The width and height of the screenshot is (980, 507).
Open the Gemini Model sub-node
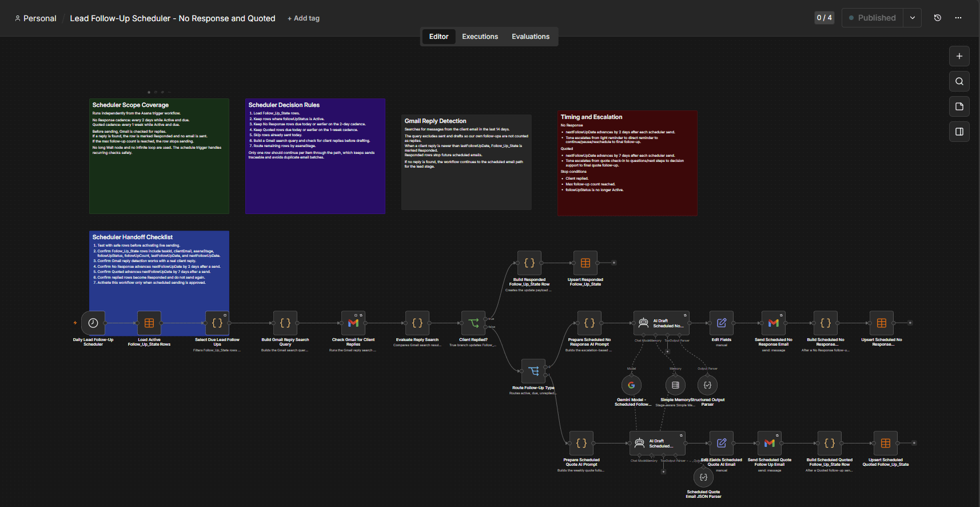click(631, 385)
